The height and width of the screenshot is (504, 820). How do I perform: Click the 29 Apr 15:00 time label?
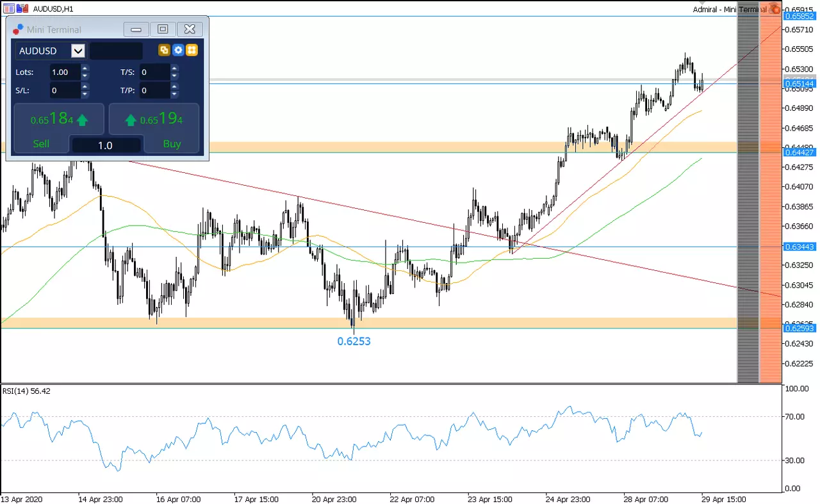(x=723, y=499)
